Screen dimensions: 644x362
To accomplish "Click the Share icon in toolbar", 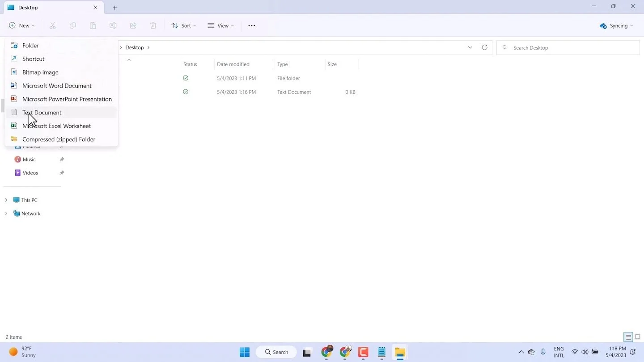I will tap(133, 25).
